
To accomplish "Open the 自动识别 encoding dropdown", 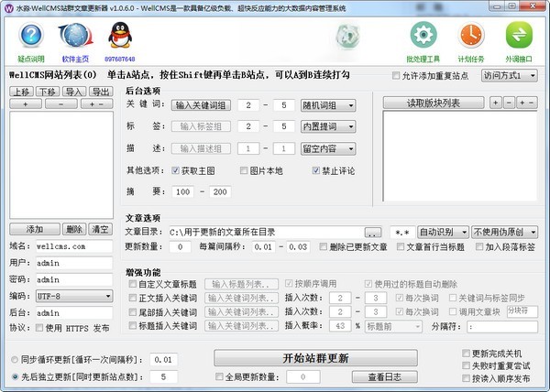I will pos(443,232).
